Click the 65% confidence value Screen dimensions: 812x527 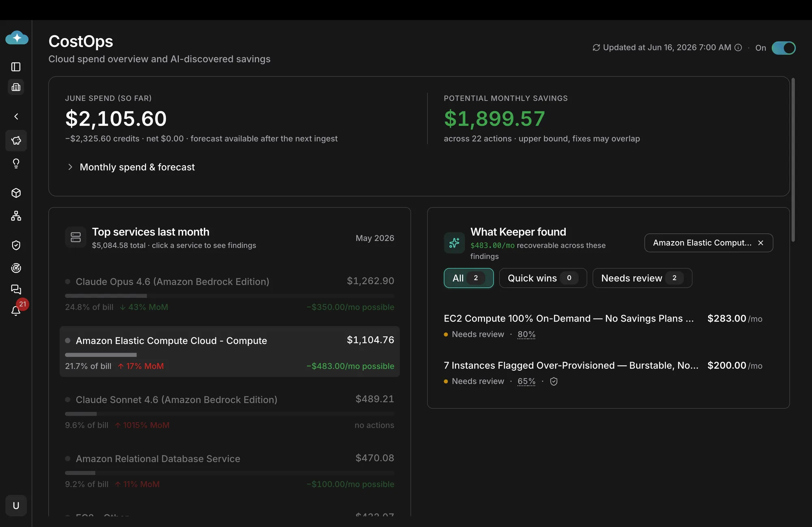tap(526, 381)
